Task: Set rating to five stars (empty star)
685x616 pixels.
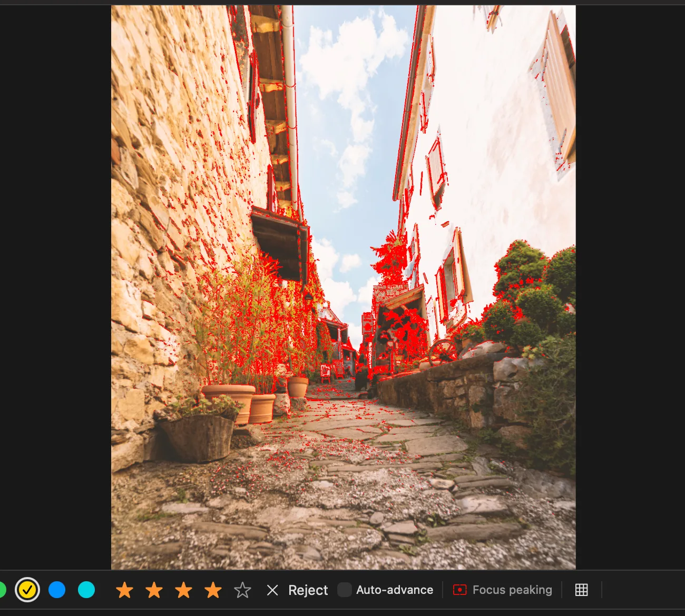Action: click(x=242, y=590)
